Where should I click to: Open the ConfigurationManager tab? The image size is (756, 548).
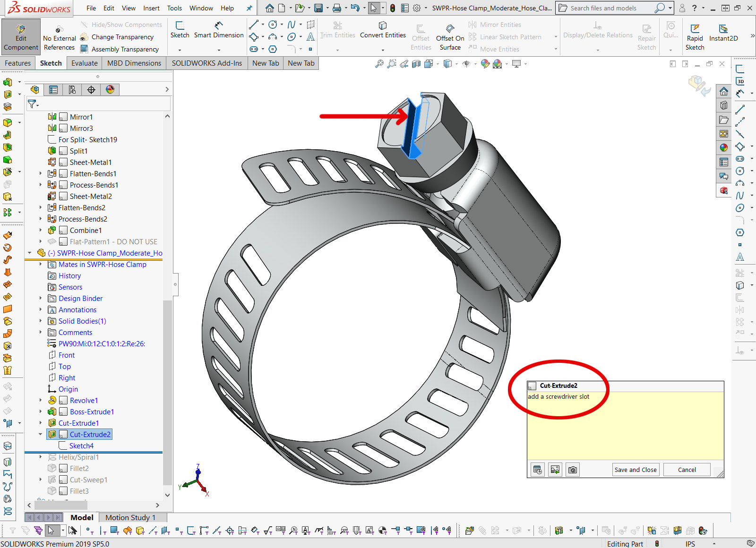[72, 89]
